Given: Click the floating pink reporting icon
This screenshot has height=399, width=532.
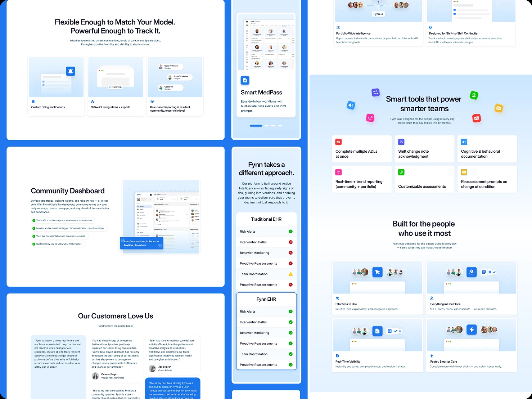Looking at the screenshot, I should coord(370,118).
